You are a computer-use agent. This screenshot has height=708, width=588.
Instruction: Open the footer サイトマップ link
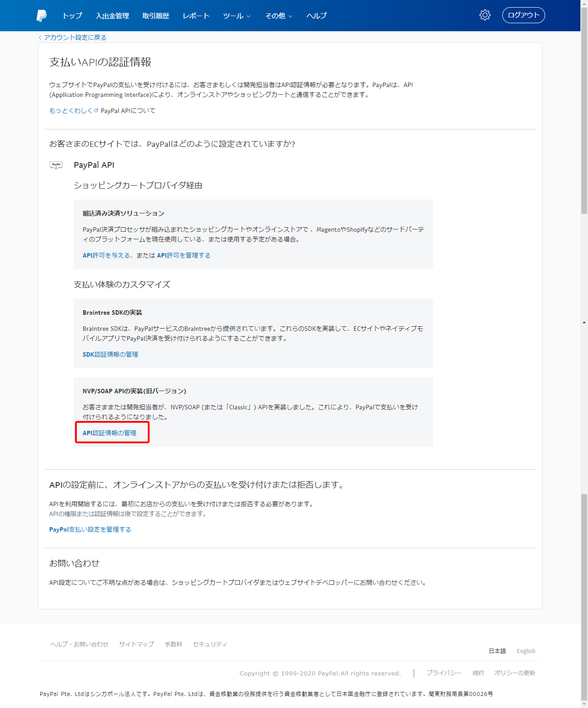[137, 644]
